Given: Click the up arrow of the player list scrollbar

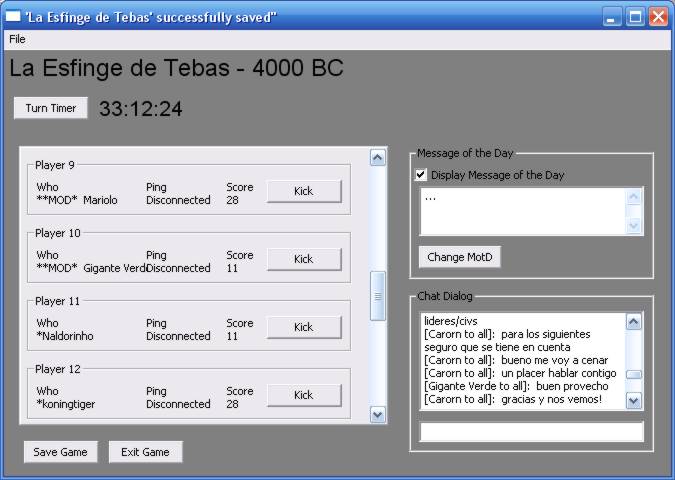Looking at the screenshot, I should [x=378, y=158].
